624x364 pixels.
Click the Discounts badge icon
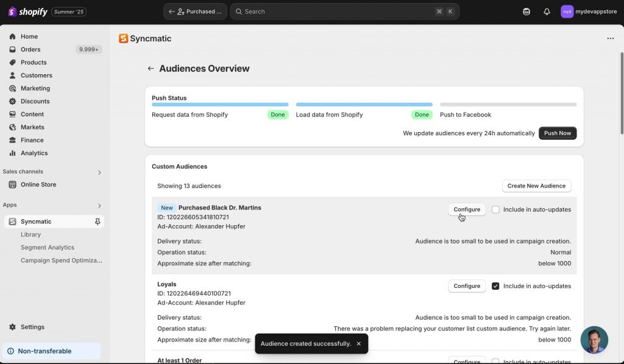(x=12, y=101)
